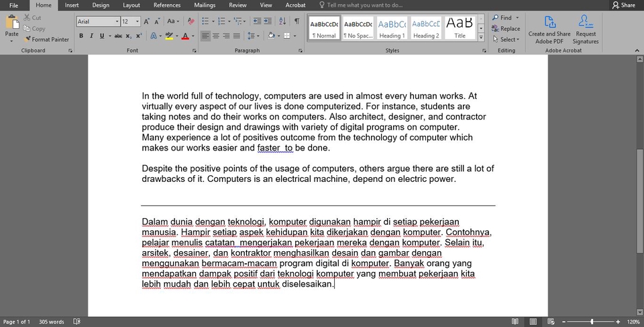This screenshot has width=644, height=327.
Task: Apply shading paint bucket color
Action: [270, 36]
